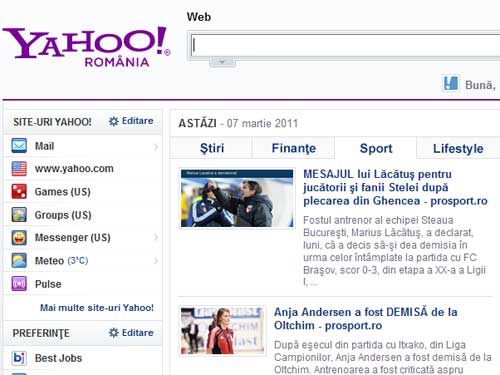Screen dimensions: 500x375
Task: Open the Lăcătuș article thumbnail
Action: click(x=237, y=198)
